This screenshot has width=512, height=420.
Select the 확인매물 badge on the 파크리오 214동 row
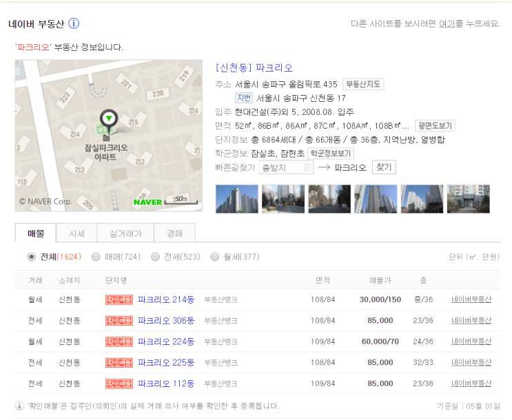[119, 300]
